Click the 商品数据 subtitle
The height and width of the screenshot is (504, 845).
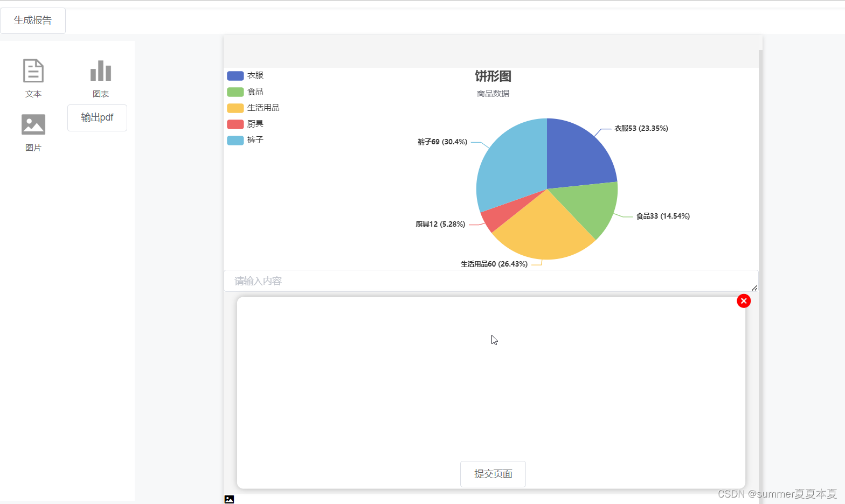click(493, 94)
